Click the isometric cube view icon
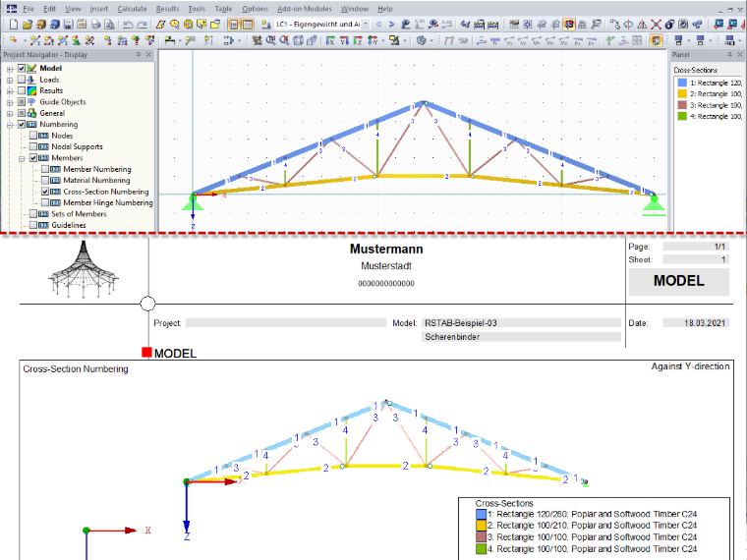Image resolution: width=747 pixels, height=560 pixels. (x=298, y=40)
